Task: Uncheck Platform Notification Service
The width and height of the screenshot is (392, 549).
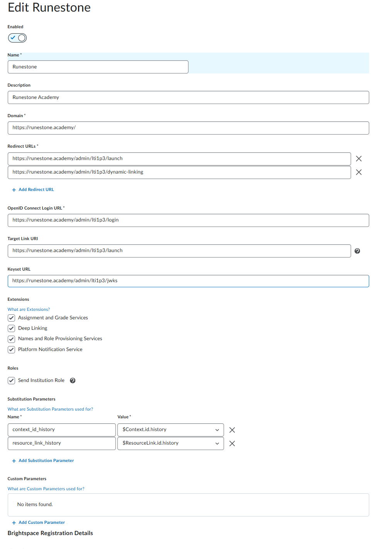Action: (12, 350)
